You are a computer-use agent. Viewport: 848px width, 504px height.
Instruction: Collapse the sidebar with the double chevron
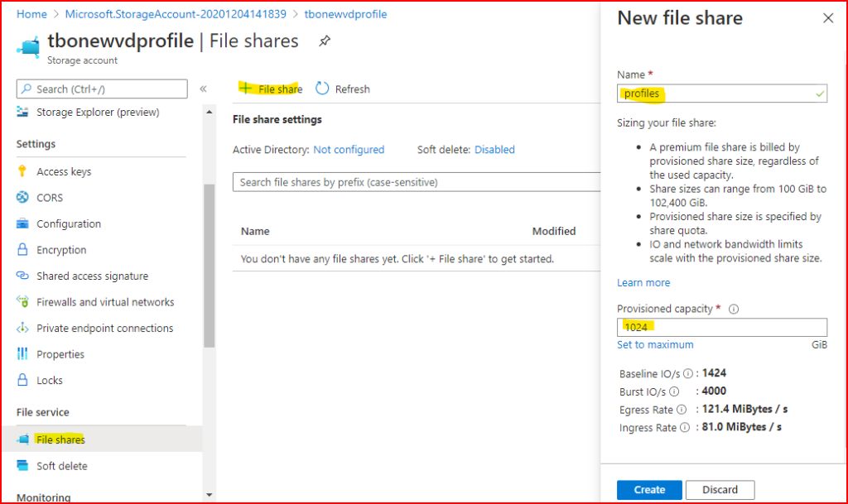[x=204, y=89]
